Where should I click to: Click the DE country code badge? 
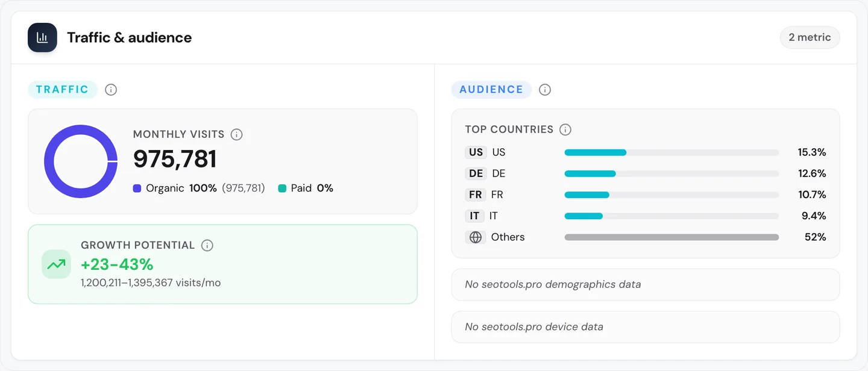pos(476,173)
